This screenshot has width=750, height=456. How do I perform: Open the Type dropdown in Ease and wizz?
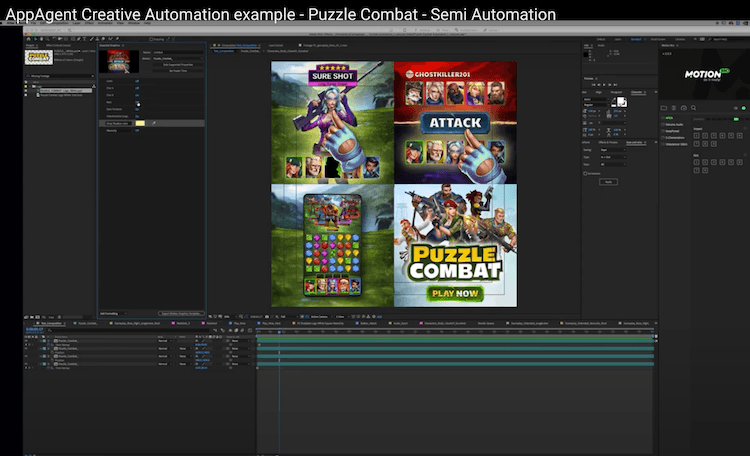613,157
